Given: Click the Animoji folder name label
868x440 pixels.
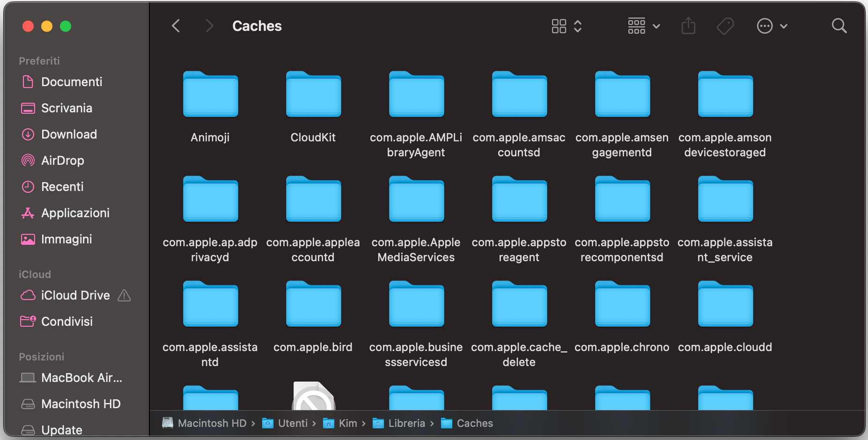Looking at the screenshot, I should 210,138.
